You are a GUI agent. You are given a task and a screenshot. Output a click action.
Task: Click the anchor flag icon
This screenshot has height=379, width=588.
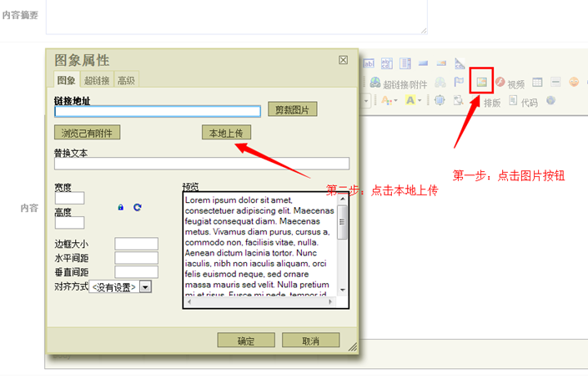459,83
